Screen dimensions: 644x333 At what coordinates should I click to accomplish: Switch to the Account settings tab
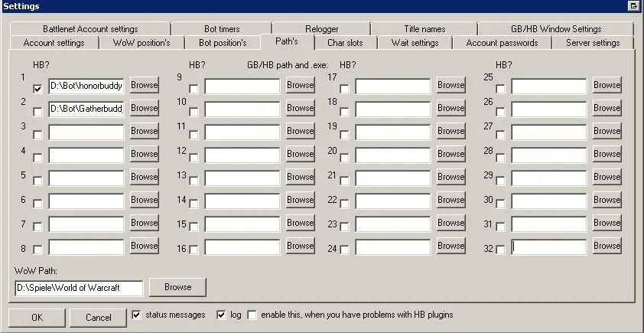point(54,43)
